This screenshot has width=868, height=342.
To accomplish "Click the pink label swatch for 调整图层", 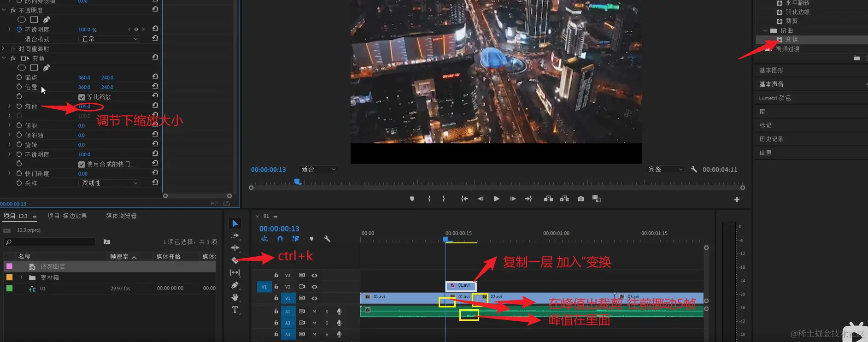I will point(9,266).
